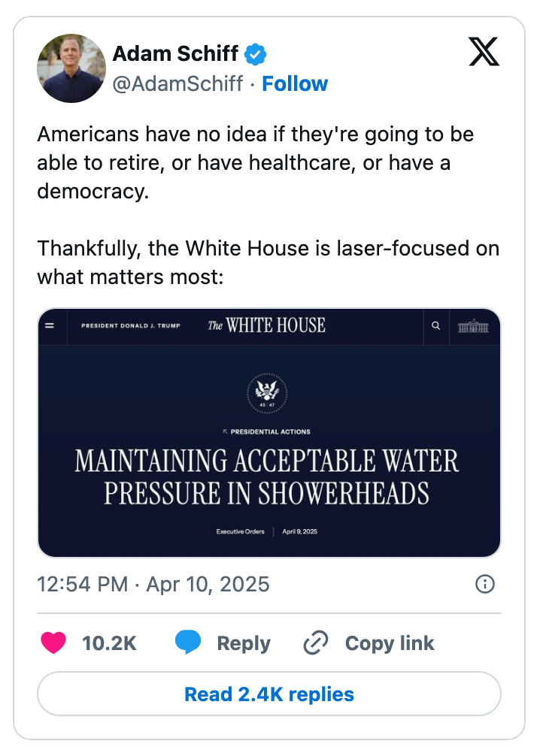Screen dimensions: 543x756
Task: Click the presidential seal in the screenshot
Action: 268,392
